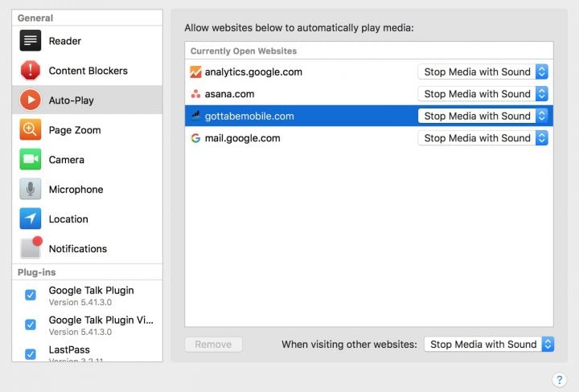The width and height of the screenshot is (579, 392).
Task: Click the asana.com favicon
Action: click(x=195, y=94)
